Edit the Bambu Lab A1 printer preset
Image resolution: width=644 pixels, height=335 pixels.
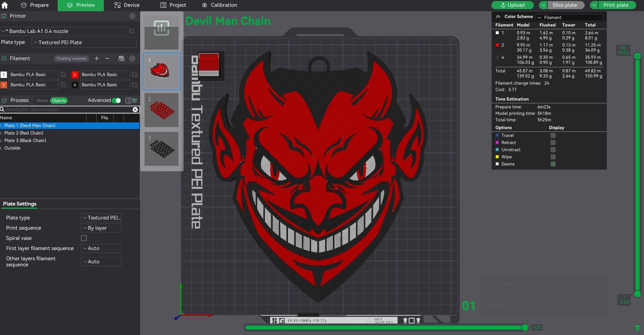click(132, 31)
